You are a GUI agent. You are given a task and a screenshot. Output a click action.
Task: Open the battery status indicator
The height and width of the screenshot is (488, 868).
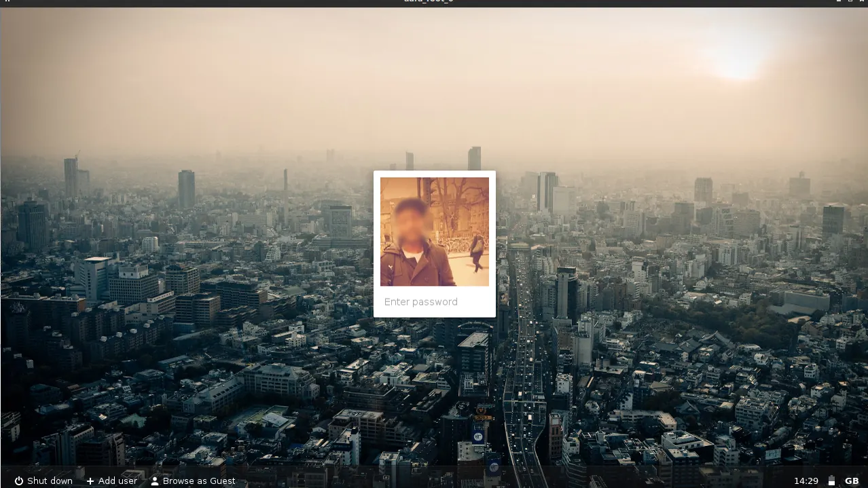tap(831, 481)
